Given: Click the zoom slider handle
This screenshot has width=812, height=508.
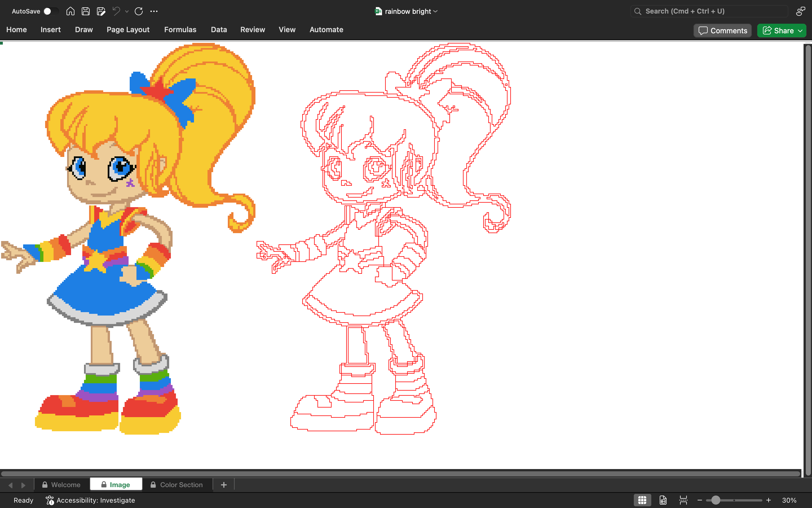Looking at the screenshot, I should (716, 500).
